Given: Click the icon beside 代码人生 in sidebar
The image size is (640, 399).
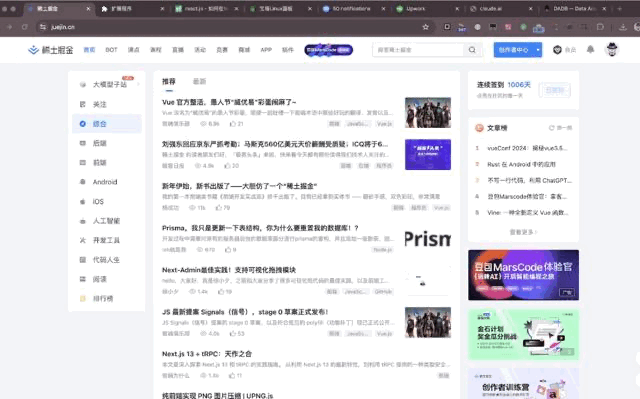Looking at the screenshot, I should (82, 259).
